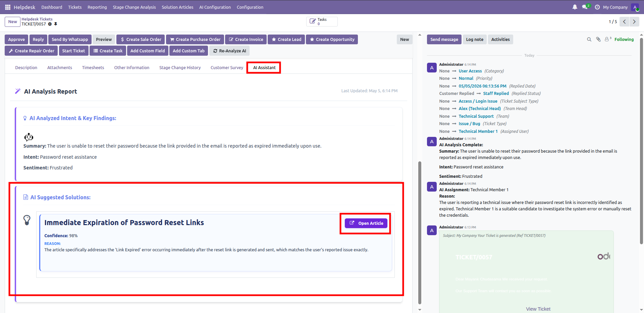Viewport: 644px width, 313px height.
Task: Click the Alex (Technical Head) value
Action: point(480,109)
